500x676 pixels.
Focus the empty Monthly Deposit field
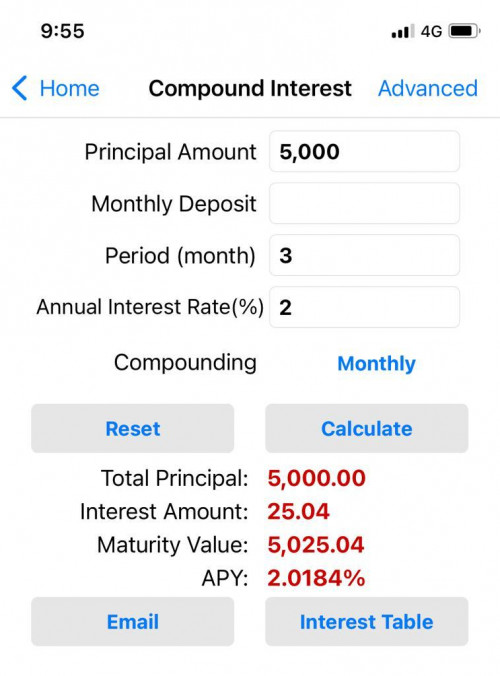[x=364, y=203]
